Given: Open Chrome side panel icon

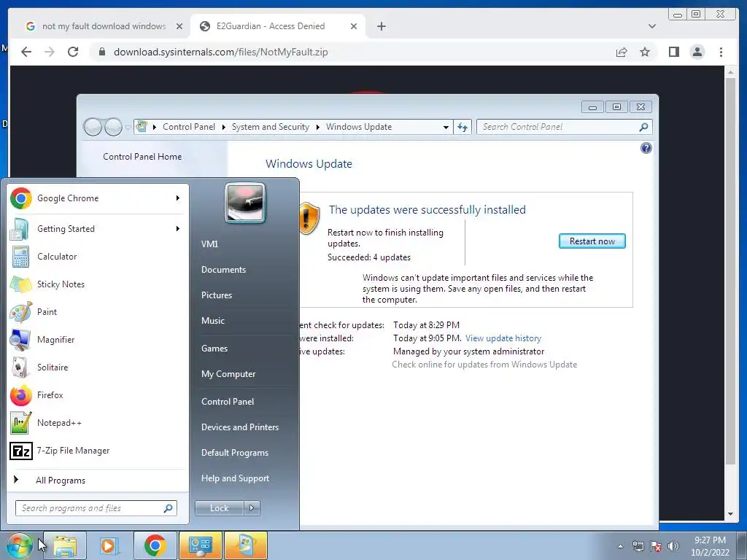Looking at the screenshot, I should click(x=673, y=52).
